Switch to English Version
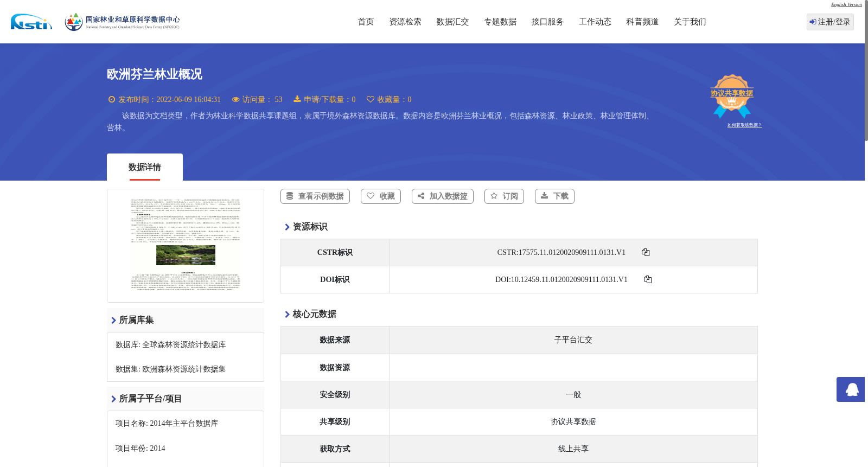Image resolution: width=868 pixels, height=467 pixels. click(846, 4)
